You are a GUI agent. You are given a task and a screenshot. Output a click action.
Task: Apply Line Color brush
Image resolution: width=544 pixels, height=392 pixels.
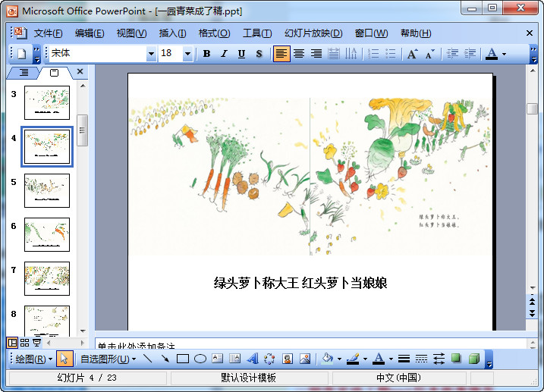point(354,359)
